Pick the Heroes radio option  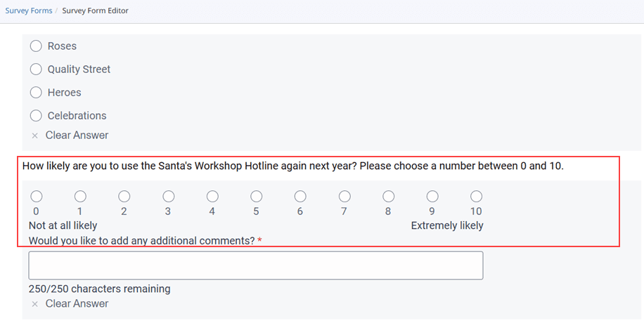coord(36,93)
